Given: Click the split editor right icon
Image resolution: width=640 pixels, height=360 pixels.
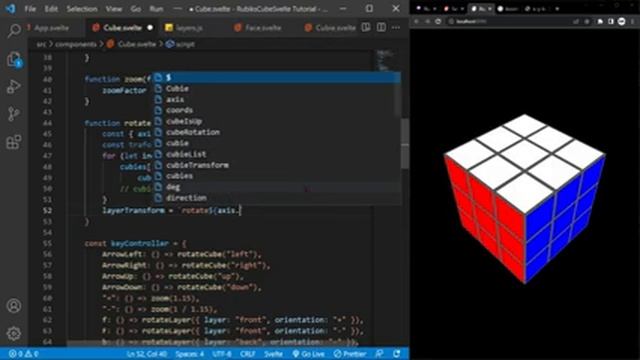Looking at the screenshot, I should point(381,27).
